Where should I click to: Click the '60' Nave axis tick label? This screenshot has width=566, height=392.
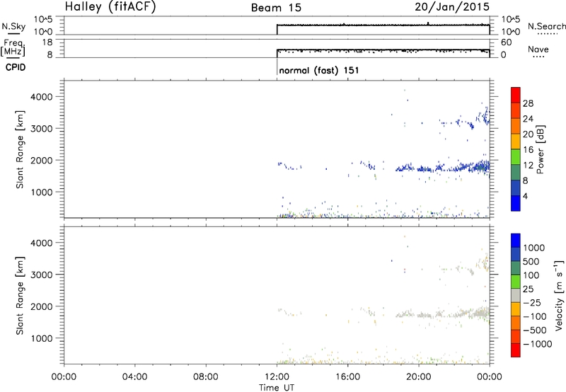tap(507, 42)
